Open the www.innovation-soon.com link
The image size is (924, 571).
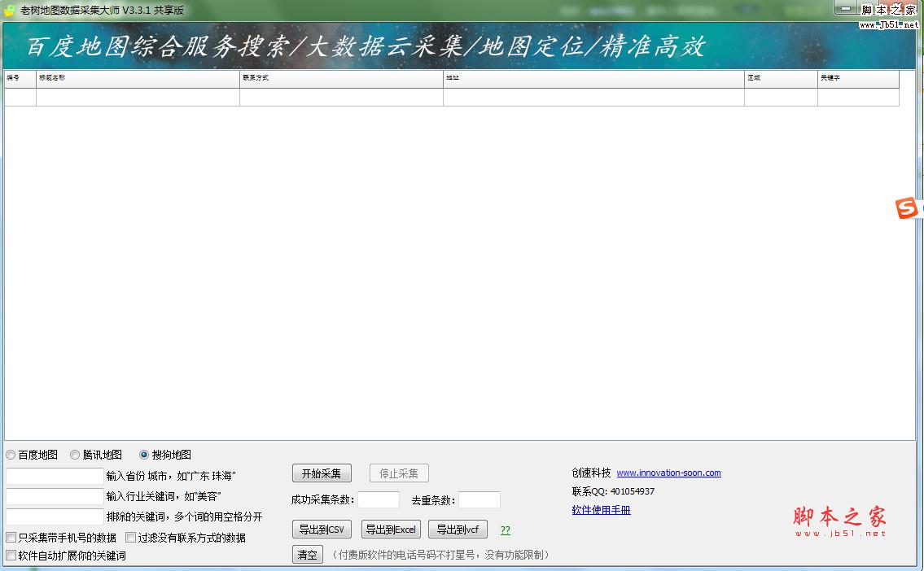[669, 473]
